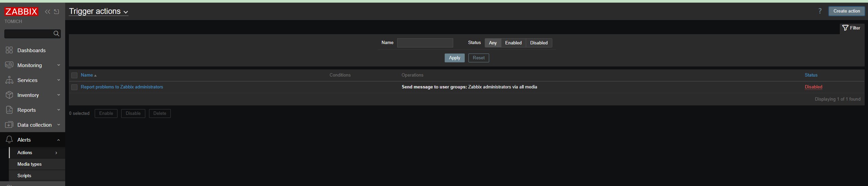868x186 pixels.
Task: Open Dashboards menu item
Action: tap(33, 50)
